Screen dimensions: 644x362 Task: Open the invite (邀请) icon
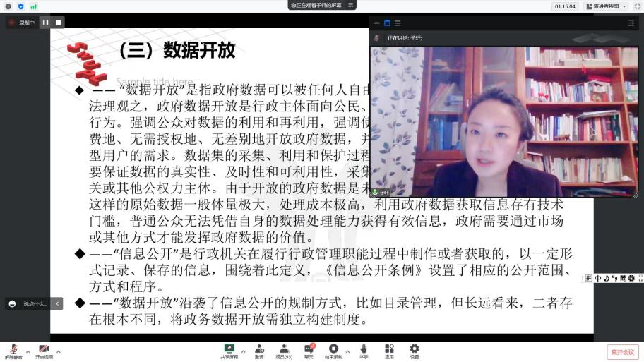click(259, 350)
